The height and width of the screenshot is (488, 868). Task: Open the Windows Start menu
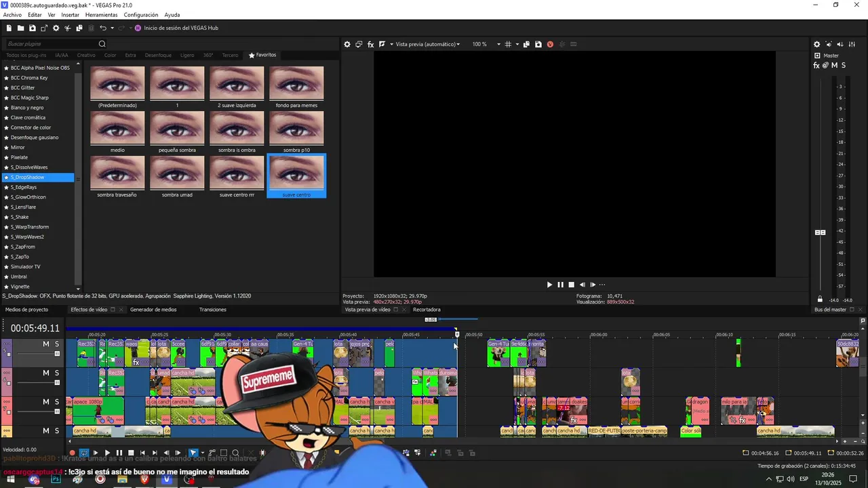(x=11, y=479)
